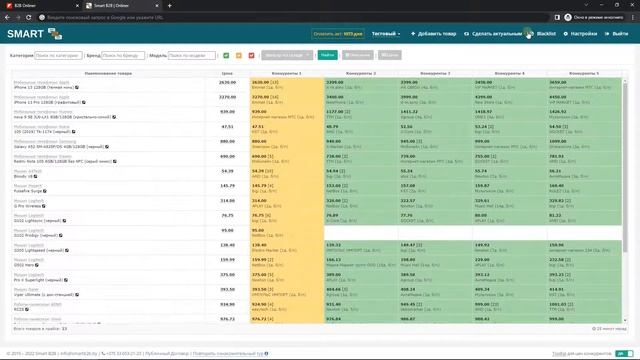This screenshot has width=640, height=360.
Task: Select the Smart B2B | Online browser tab
Action: 122,6
